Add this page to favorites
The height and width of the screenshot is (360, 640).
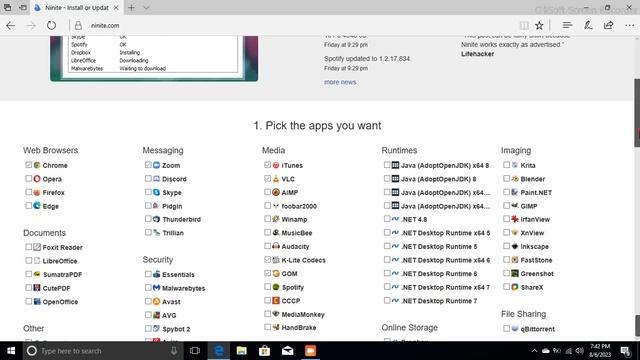tap(539, 25)
